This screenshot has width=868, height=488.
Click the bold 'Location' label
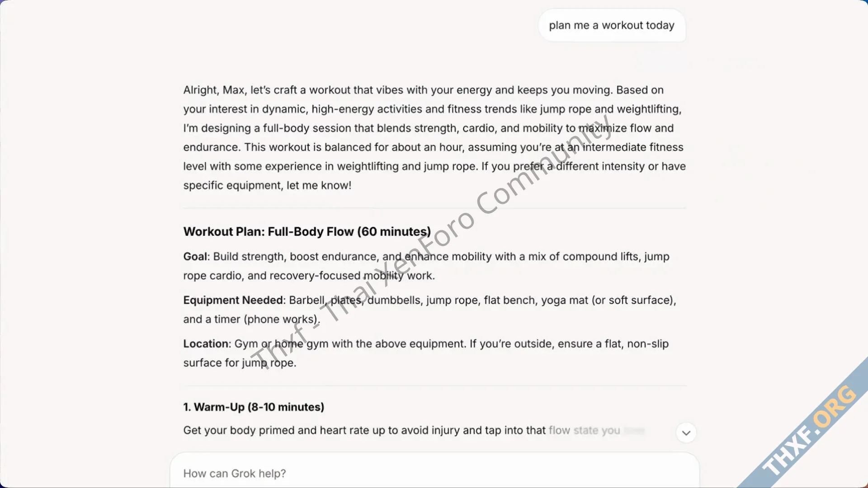pyautogui.click(x=207, y=343)
